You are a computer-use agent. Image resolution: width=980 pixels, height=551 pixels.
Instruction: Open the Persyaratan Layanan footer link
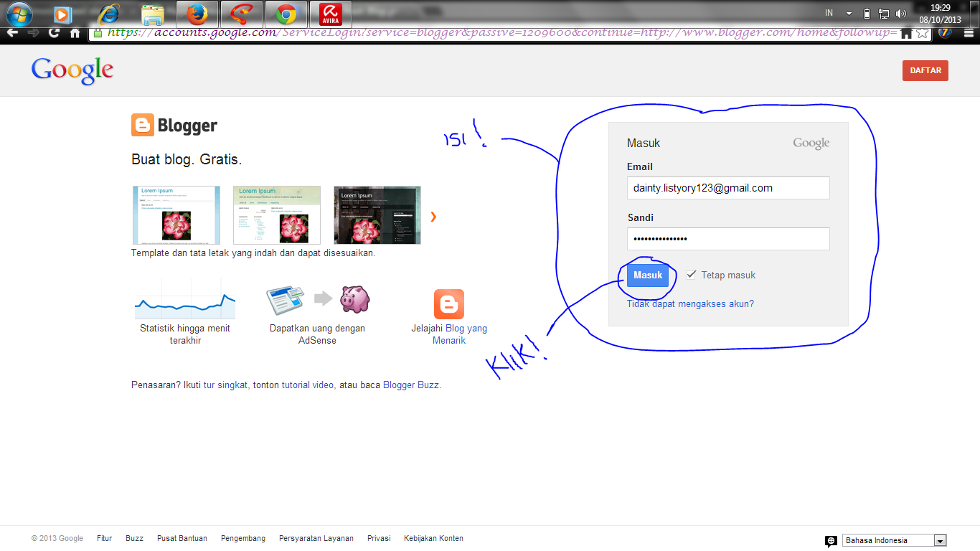316,538
